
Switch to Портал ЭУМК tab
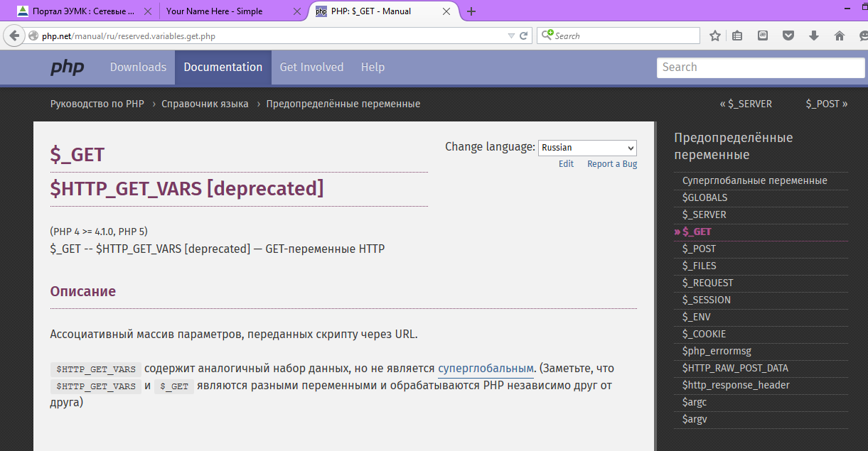tap(82, 11)
